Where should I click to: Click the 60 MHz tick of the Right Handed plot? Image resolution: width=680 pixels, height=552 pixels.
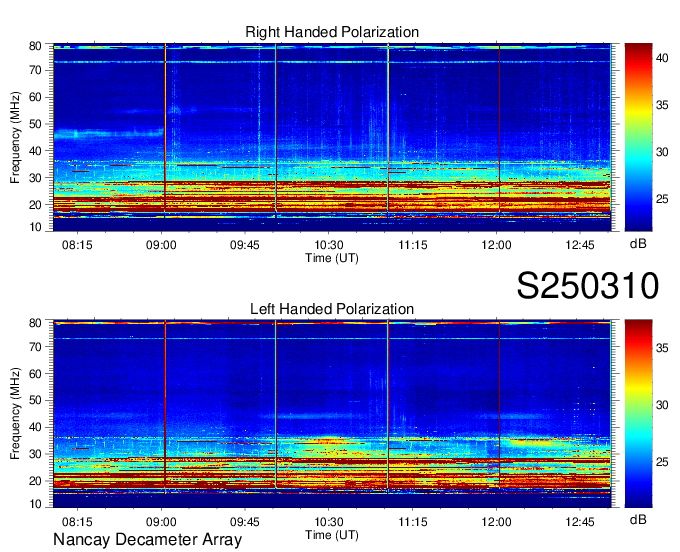(35, 97)
